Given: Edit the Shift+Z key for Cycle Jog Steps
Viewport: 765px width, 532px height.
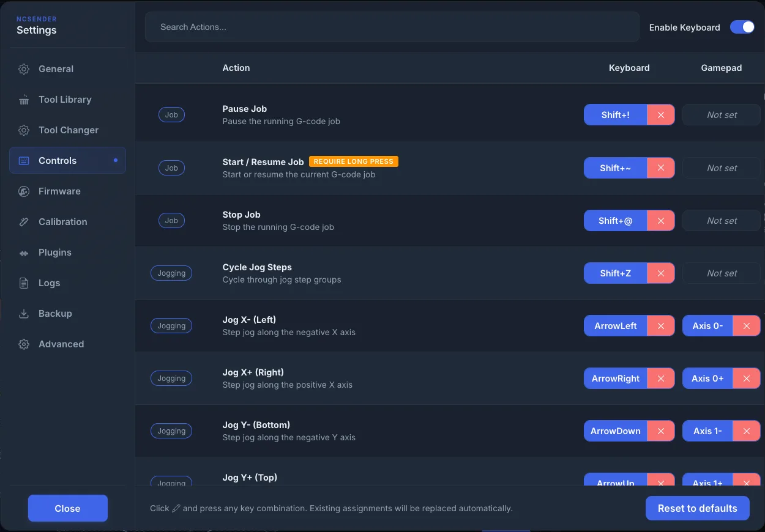Looking at the screenshot, I should tap(615, 273).
